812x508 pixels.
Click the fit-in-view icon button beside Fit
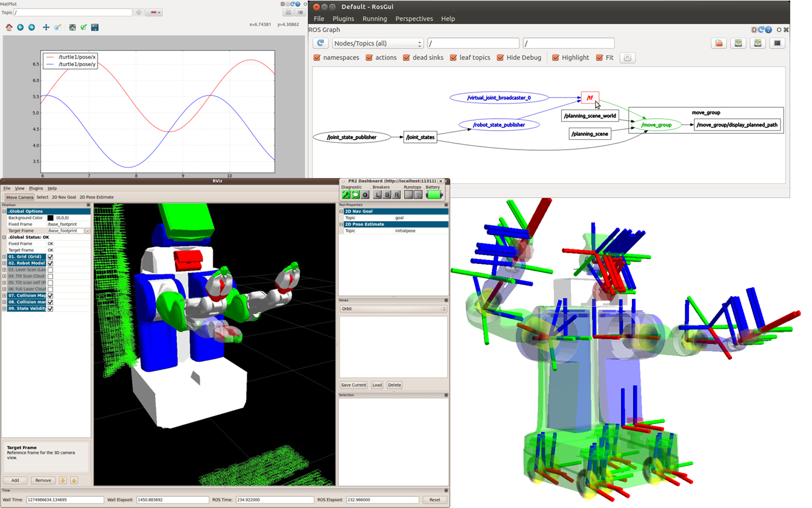point(627,58)
